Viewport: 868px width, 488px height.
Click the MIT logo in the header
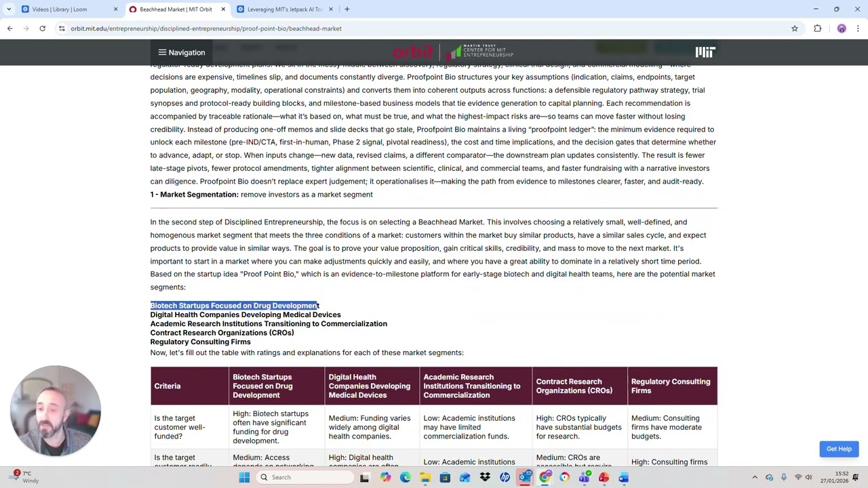click(x=705, y=52)
